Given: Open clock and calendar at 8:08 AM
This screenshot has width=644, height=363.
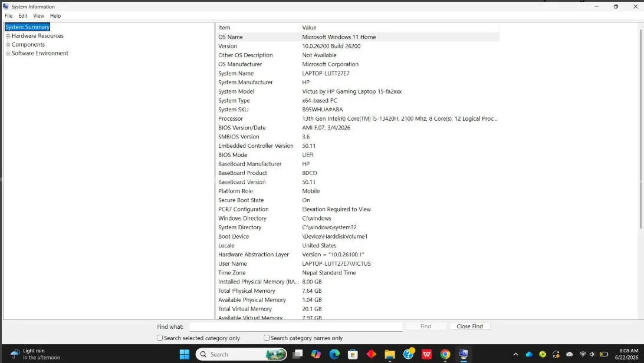Looking at the screenshot, I should click(627, 354).
